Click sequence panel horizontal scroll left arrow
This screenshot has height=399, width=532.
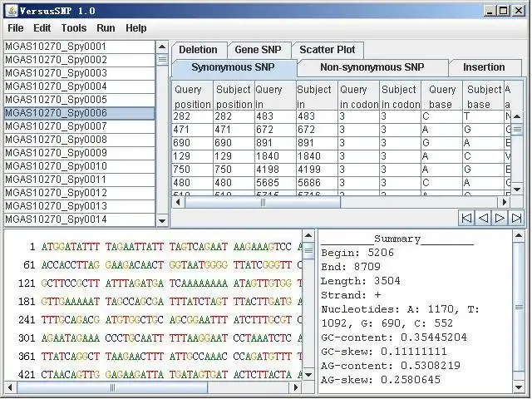[10, 387]
